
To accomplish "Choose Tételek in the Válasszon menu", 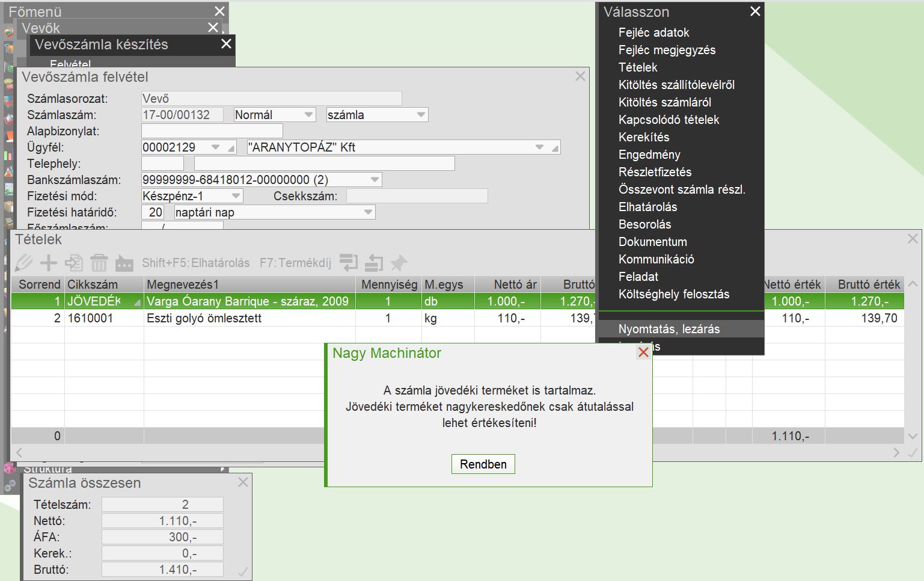I will (638, 67).
